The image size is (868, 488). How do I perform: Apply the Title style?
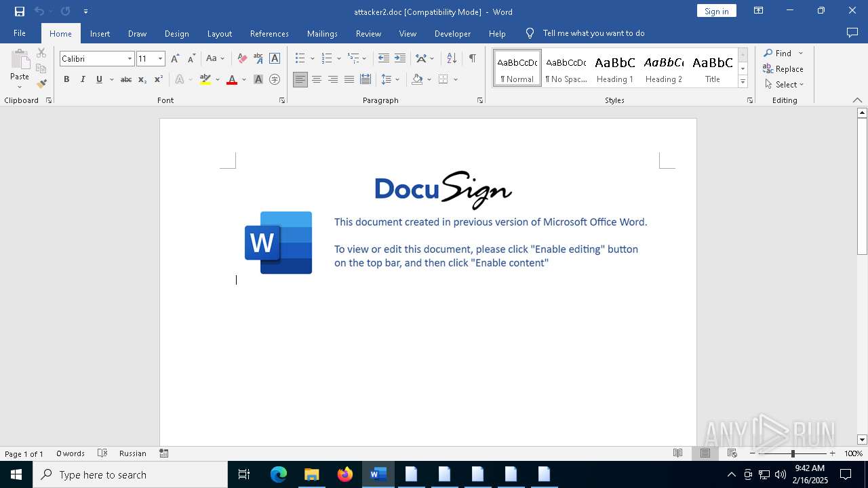(x=713, y=68)
